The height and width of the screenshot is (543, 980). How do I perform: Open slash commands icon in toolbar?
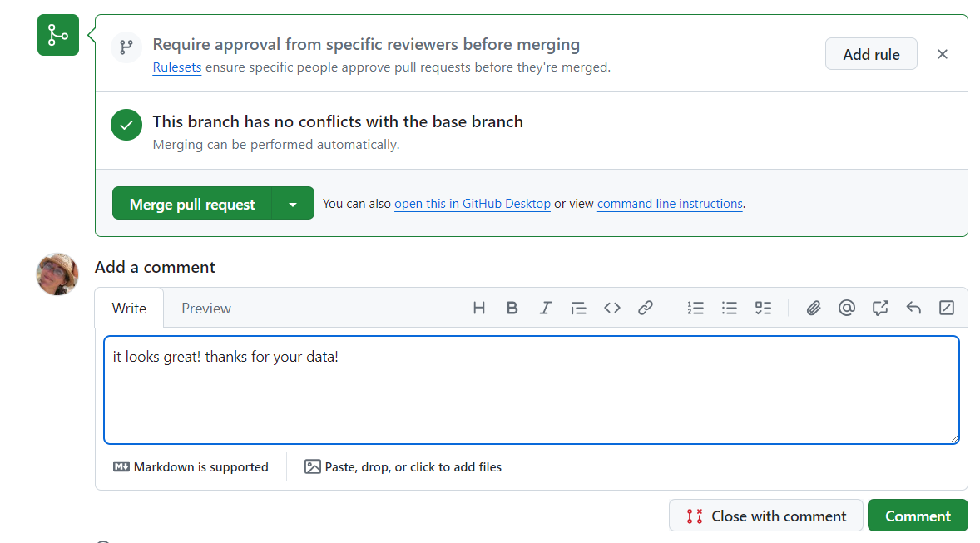pos(947,308)
